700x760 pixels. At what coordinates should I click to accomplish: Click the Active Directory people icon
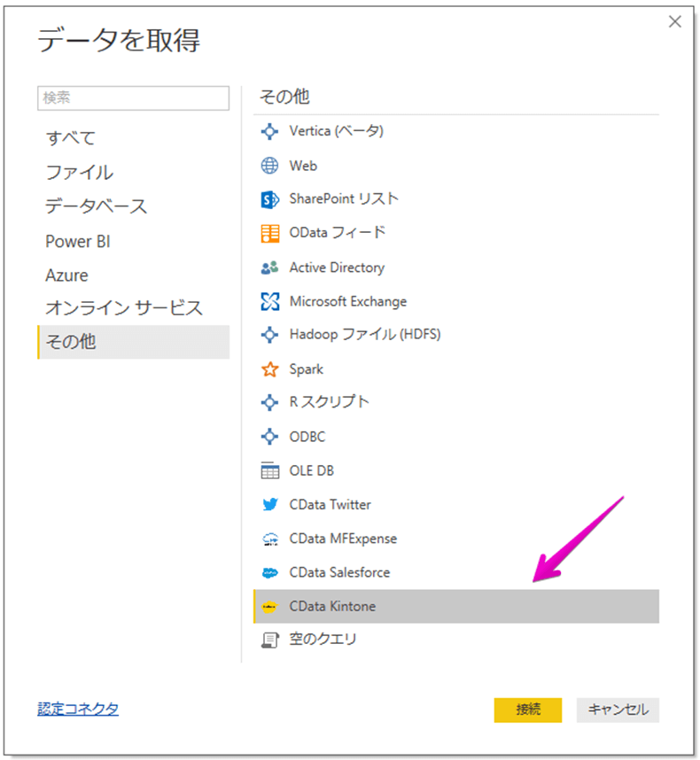[x=269, y=268]
